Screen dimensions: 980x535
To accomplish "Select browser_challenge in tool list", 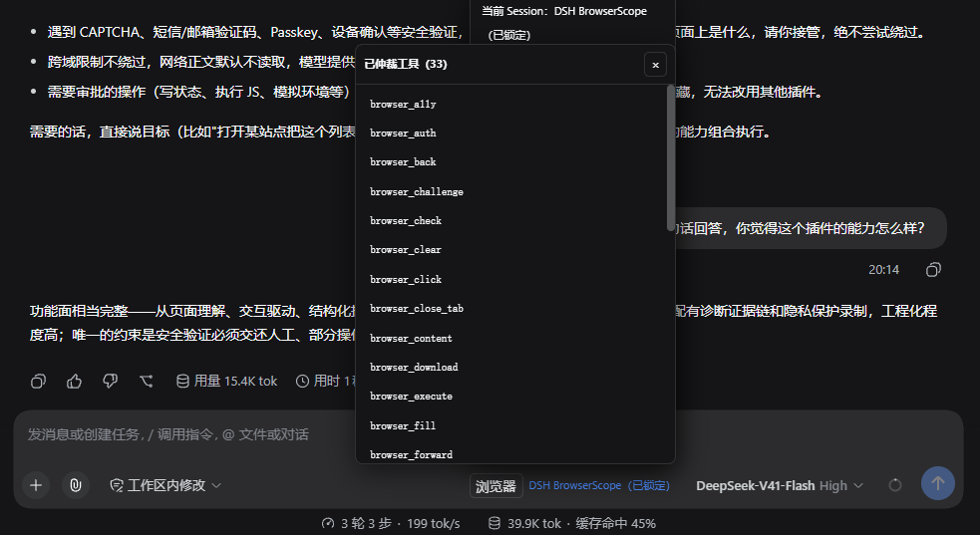I will 417,191.
